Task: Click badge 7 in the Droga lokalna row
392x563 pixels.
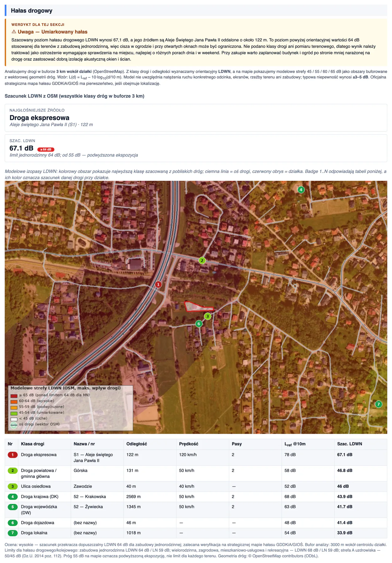Action: (x=13, y=533)
